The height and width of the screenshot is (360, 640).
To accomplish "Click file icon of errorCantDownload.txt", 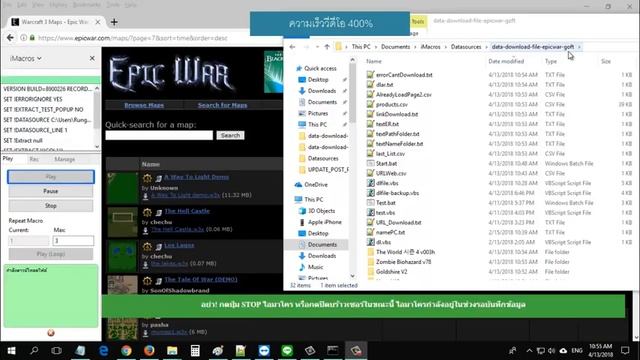I will click(370, 75).
